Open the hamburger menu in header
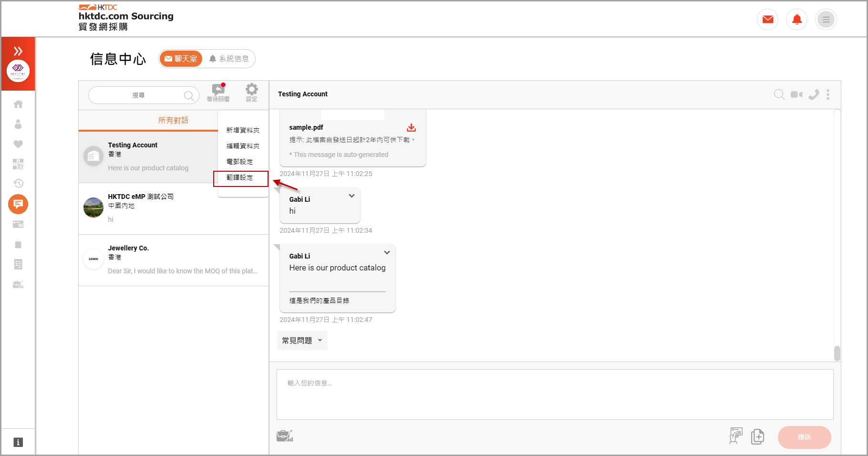 826,20
